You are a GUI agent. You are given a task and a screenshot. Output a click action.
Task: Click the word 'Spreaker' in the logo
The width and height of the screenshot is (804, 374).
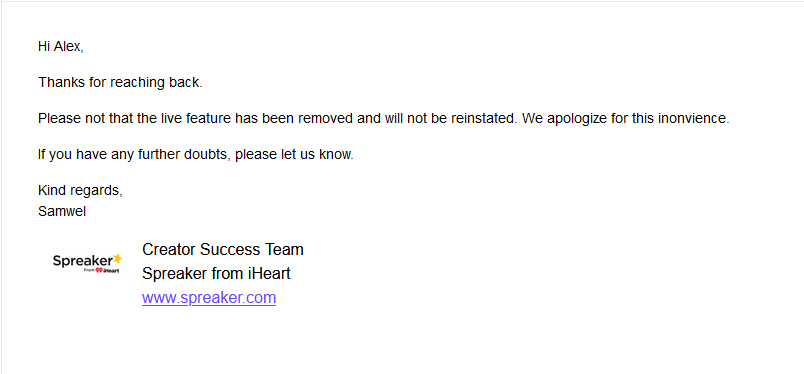[x=83, y=261]
